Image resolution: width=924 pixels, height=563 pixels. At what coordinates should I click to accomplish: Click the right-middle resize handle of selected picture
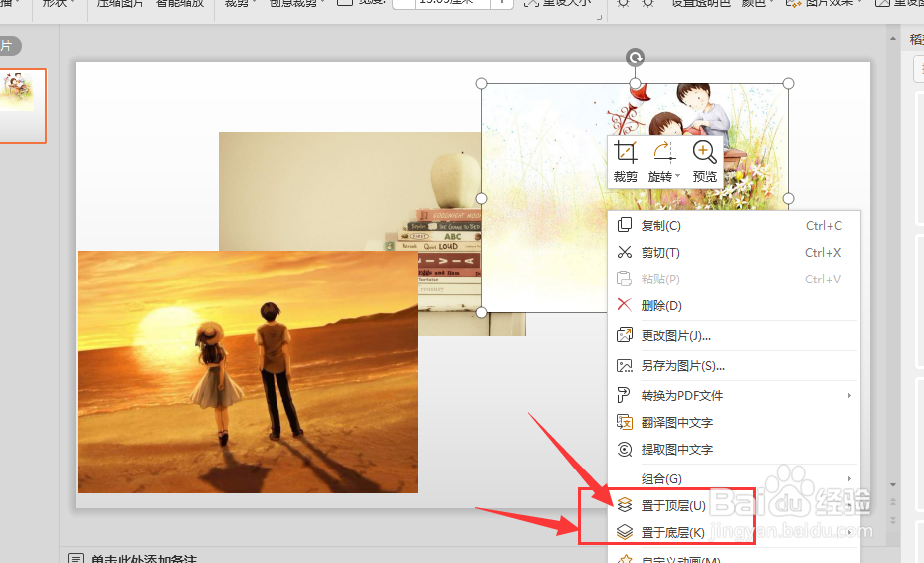click(788, 198)
